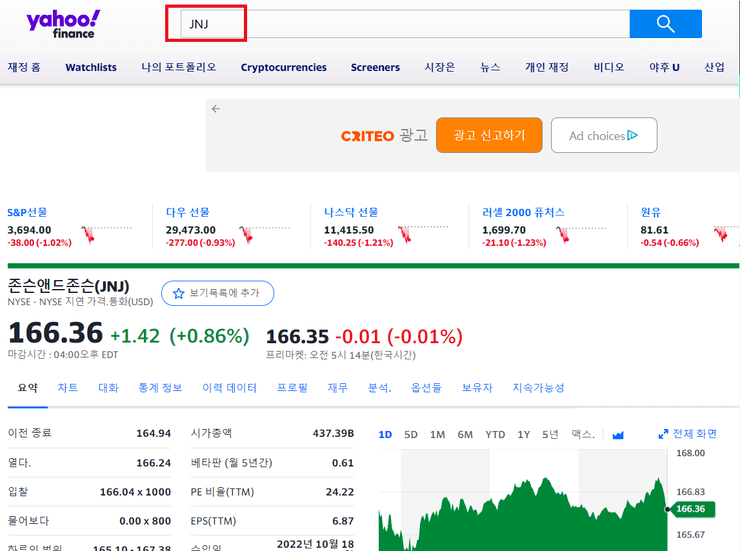Open 산업 navigation item
This screenshot has width=740, height=551.
[715, 67]
